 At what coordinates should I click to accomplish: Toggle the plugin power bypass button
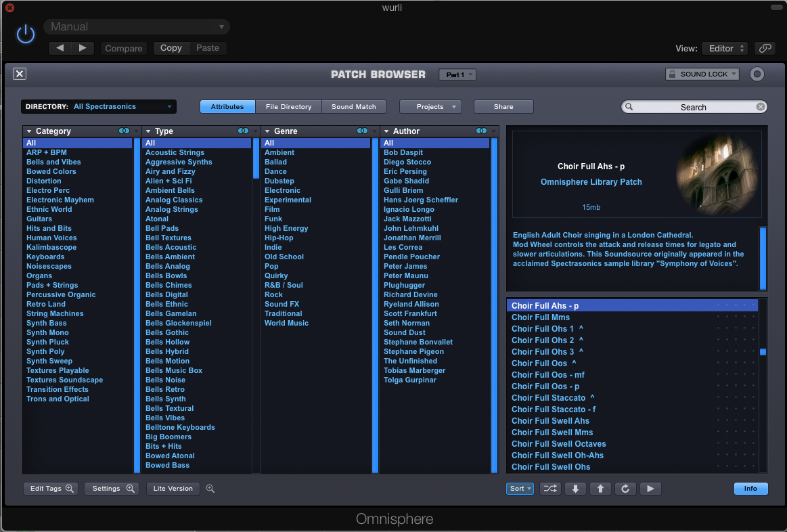coord(26,34)
